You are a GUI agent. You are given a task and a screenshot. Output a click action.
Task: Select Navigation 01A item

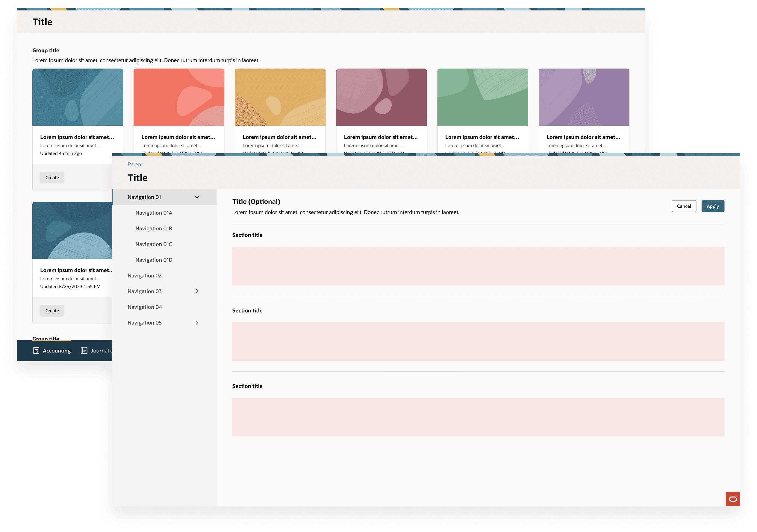point(154,213)
